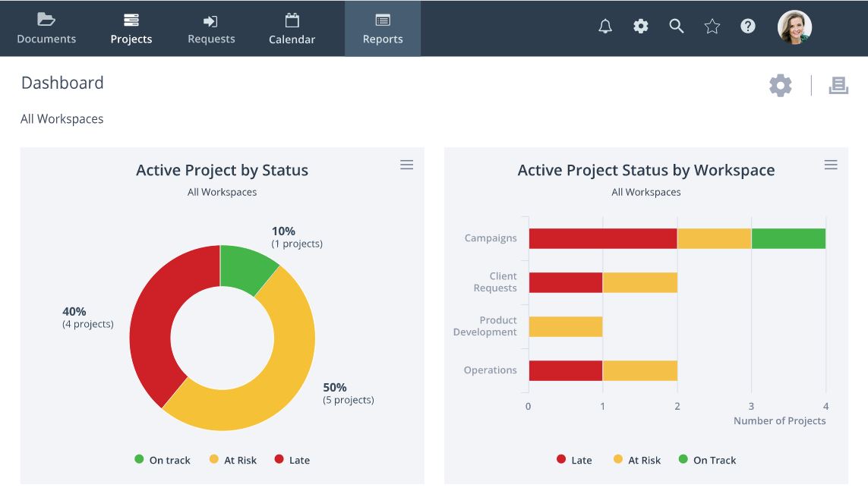Open favorites star icon

pyautogui.click(x=712, y=27)
